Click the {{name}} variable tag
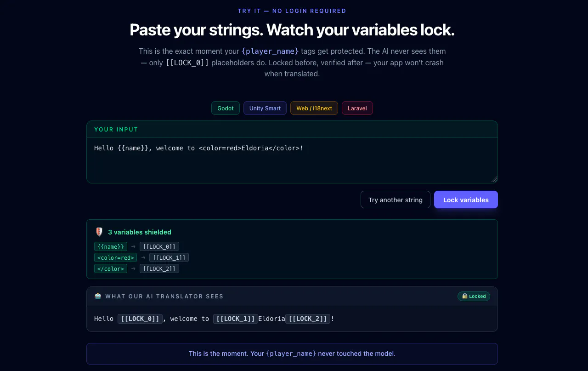 click(x=111, y=246)
